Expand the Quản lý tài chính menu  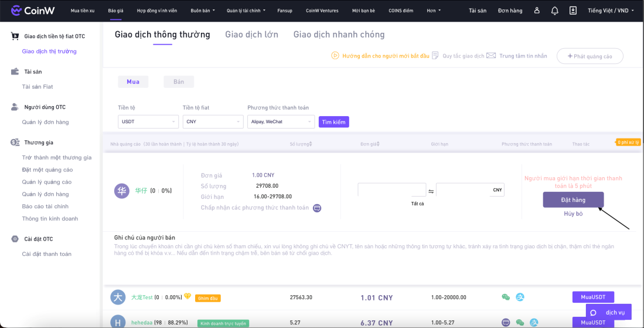click(x=246, y=11)
